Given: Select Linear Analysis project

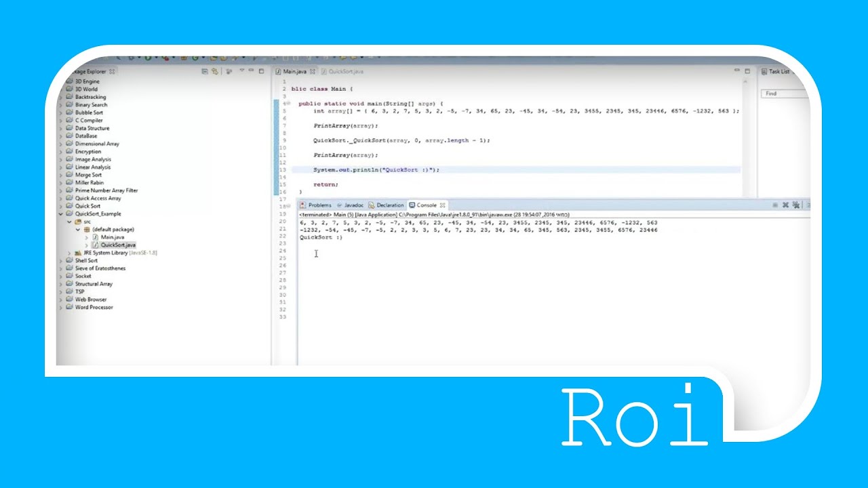Looking at the screenshot, I should pos(93,167).
